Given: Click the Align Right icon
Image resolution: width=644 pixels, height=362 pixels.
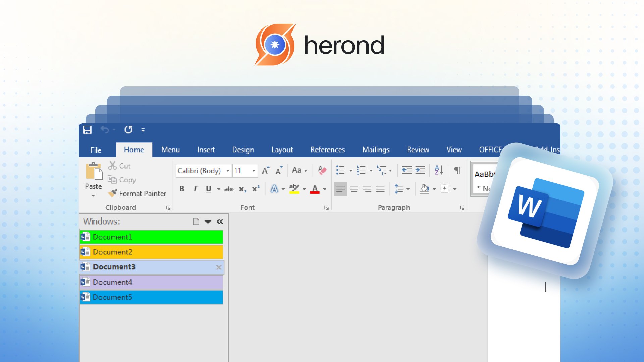Looking at the screenshot, I should [367, 189].
